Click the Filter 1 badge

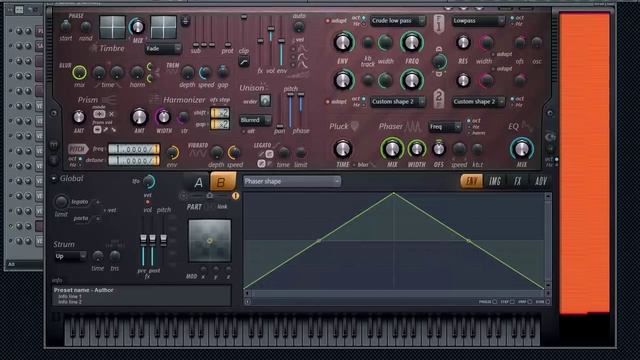pyautogui.click(x=439, y=24)
